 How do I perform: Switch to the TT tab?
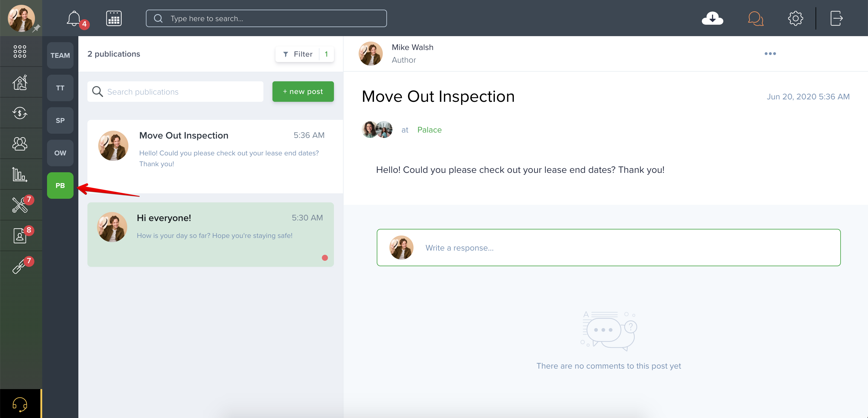60,88
